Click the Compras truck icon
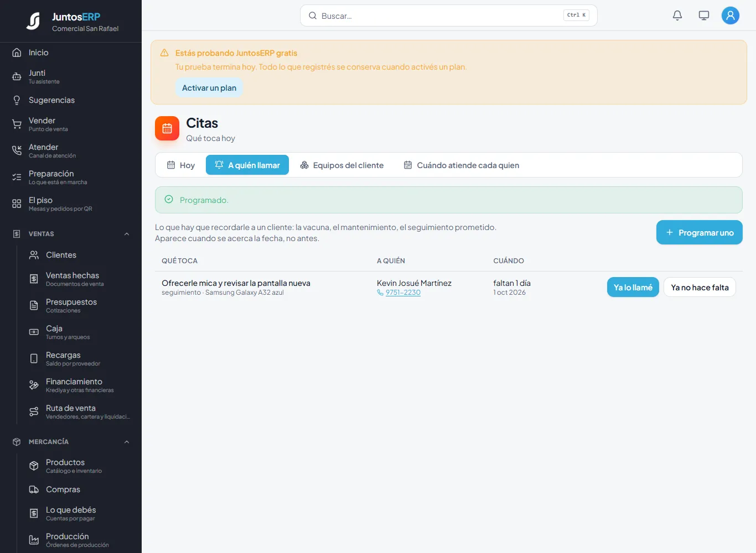Viewport: 756px width, 553px height. pyautogui.click(x=34, y=489)
